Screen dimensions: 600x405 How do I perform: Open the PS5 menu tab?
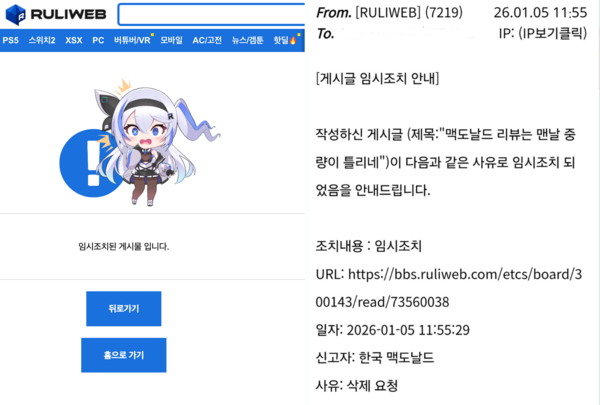pyautogui.click(x=10, y=40)
